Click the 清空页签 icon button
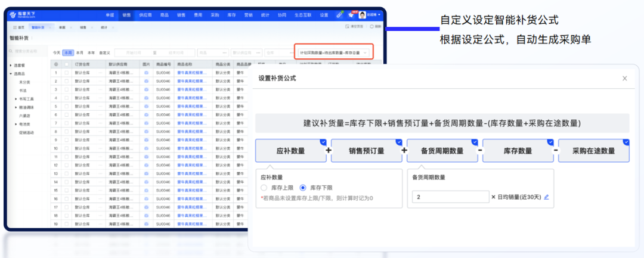This screenshot has height=258, width=644. pyautogui.click(x=354, y=26)
